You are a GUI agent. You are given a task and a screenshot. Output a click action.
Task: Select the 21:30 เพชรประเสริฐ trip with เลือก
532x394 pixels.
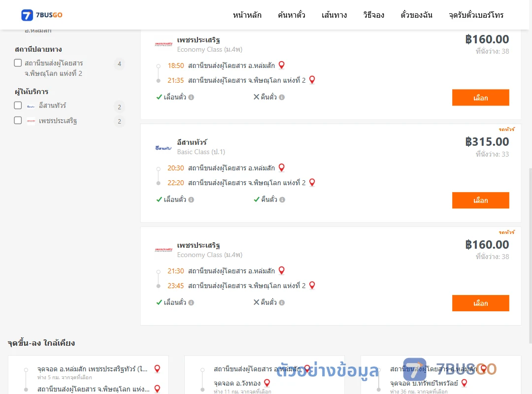(x=480, y=303)
